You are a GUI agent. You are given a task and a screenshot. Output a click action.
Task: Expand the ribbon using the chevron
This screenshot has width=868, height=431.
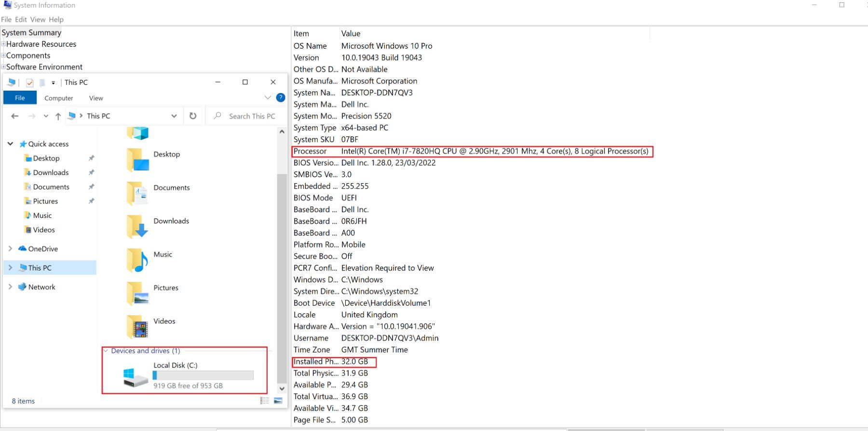point(268,97)
